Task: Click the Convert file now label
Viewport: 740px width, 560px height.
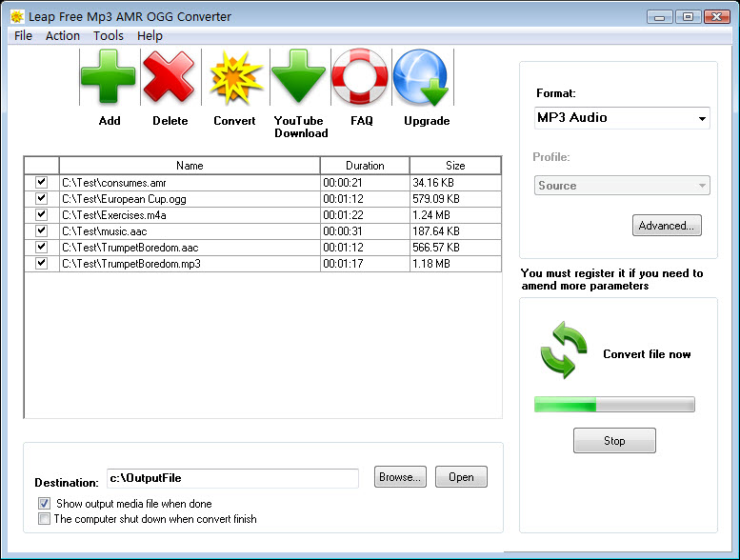Action: (647, 354)
